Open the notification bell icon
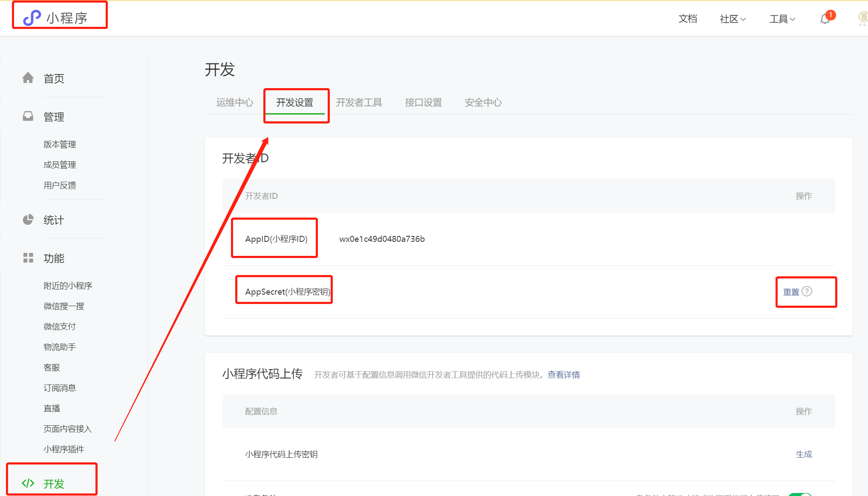 [x=825, y=19]
